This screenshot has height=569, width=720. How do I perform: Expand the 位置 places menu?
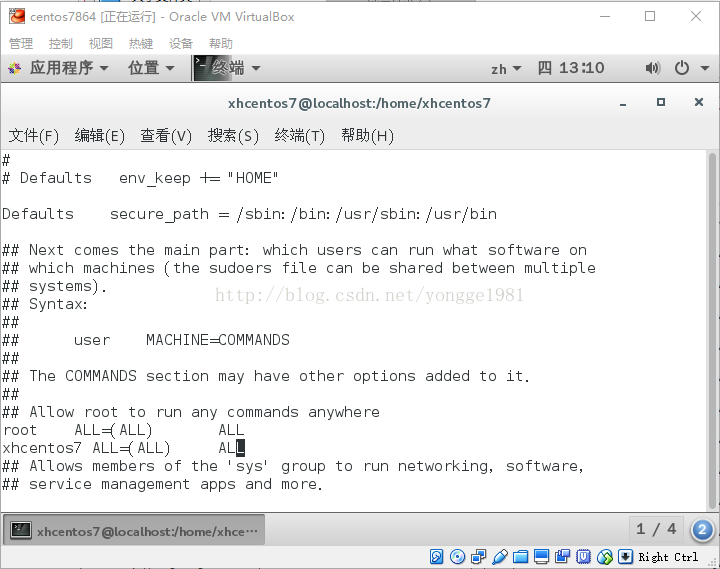tap(151, 68)
